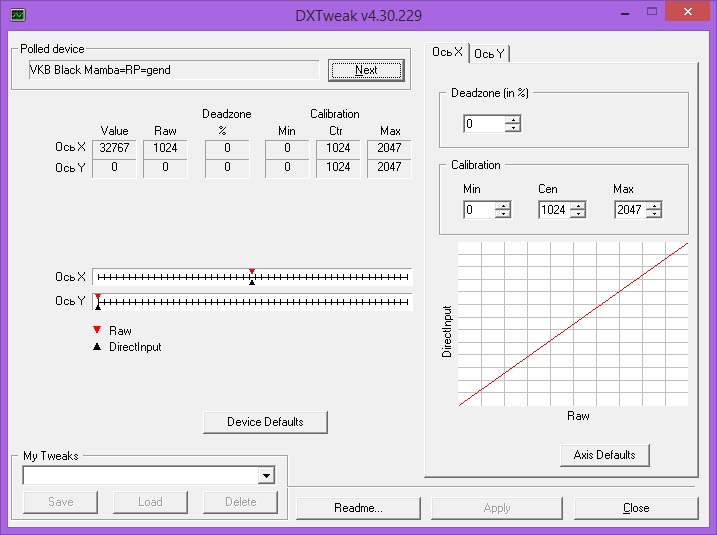Decrease Calibration Max with down arrow

pyautogui.click(x=654, y=214)
